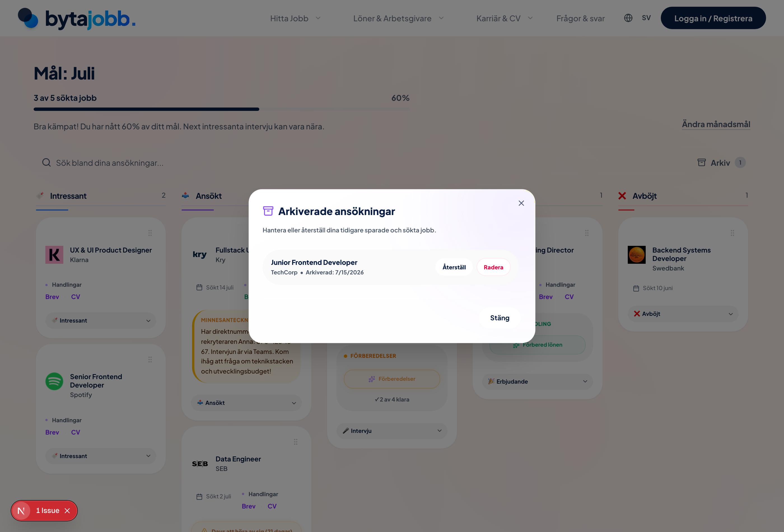The height and width of the screenshot is (532, 784).
Task: Open CV on the Klarna card
Action: pos(76,297)
